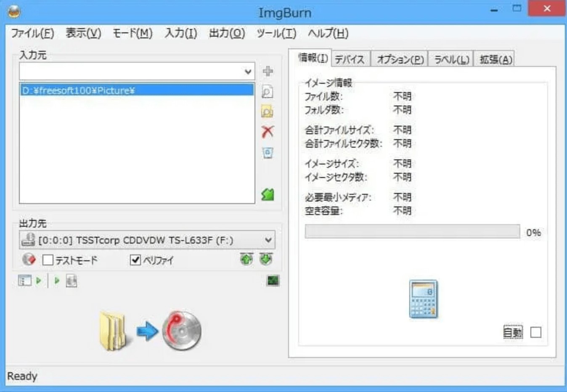Minimize the ImgBurn window

coord(494,9)
